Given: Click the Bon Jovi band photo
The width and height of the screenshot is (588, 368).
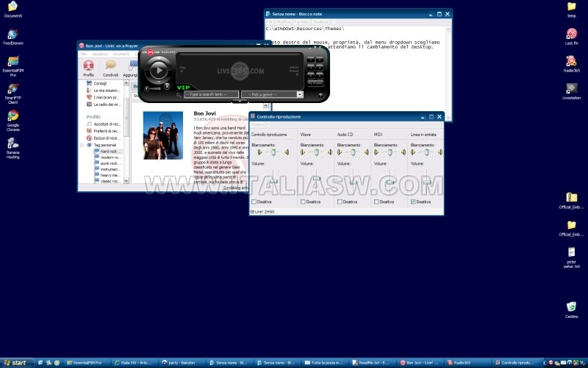Looking at the screenshot, I should pos(163,135).
